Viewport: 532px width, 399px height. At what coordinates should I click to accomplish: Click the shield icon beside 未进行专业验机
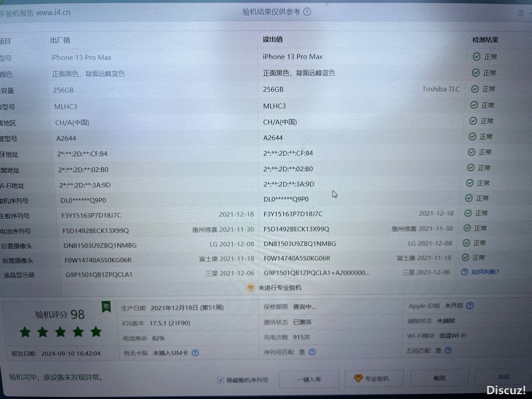(x=251, y=287)
